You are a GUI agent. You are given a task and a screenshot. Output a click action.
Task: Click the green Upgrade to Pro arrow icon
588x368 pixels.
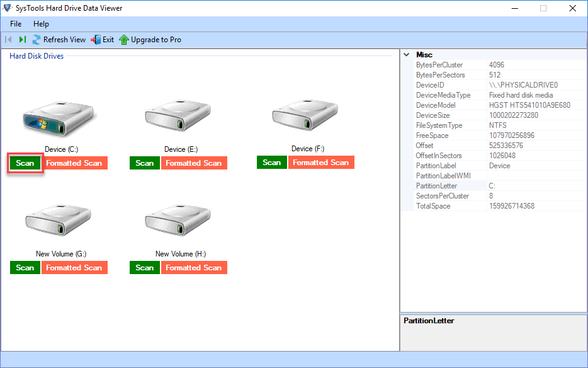tap(124, 40)
